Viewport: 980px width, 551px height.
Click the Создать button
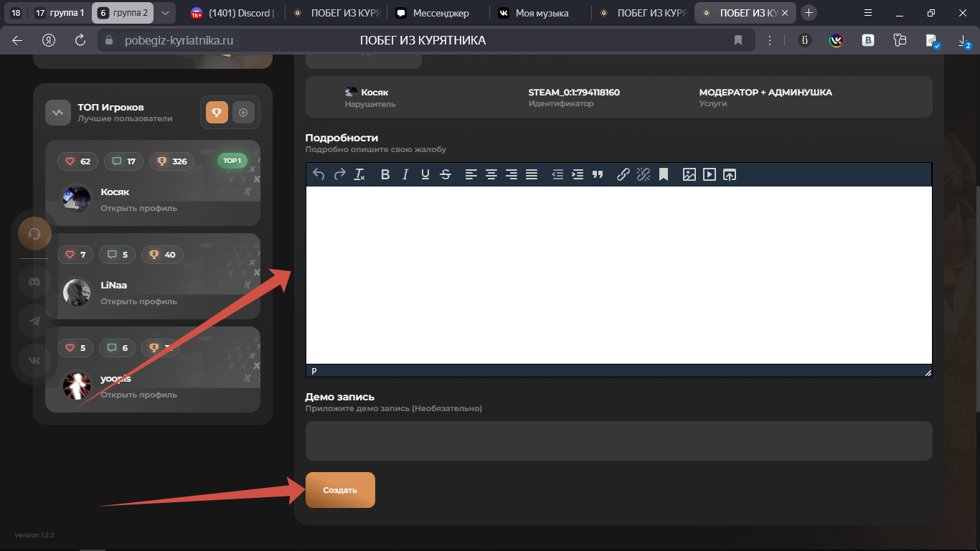(x=340, y=490)
